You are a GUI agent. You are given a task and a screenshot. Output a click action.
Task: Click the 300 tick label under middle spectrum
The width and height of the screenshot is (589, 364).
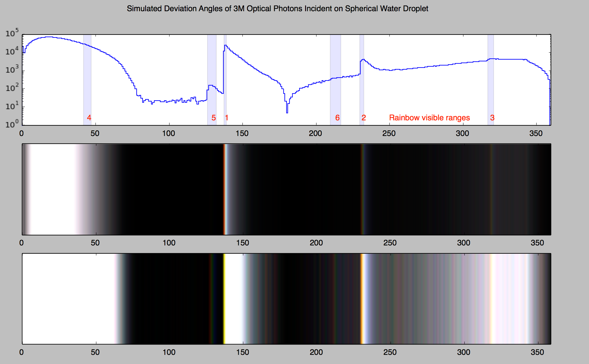[x=464, y=243]
